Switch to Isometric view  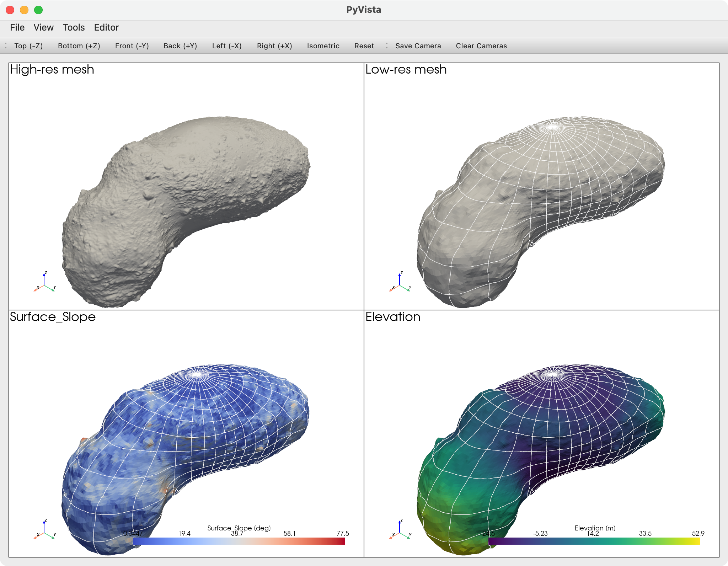point(323,46)
